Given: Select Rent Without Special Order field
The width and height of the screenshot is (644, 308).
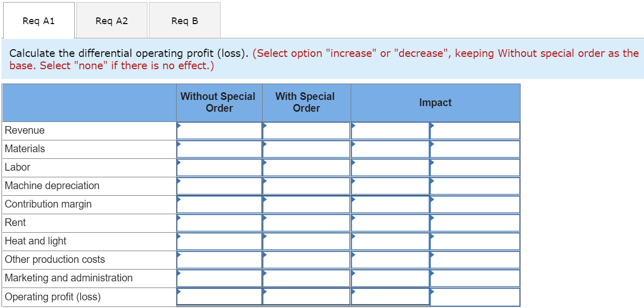Looking at the screenshot, I should coord(220,223).
